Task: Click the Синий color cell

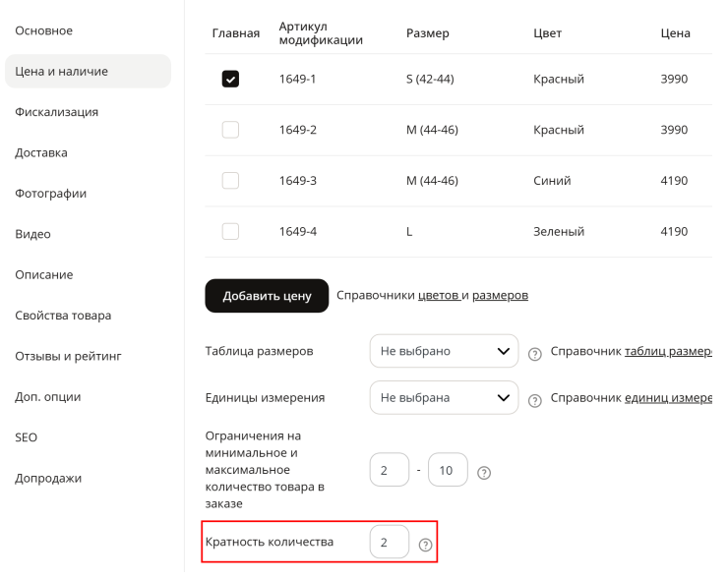Action: point(552,181)
